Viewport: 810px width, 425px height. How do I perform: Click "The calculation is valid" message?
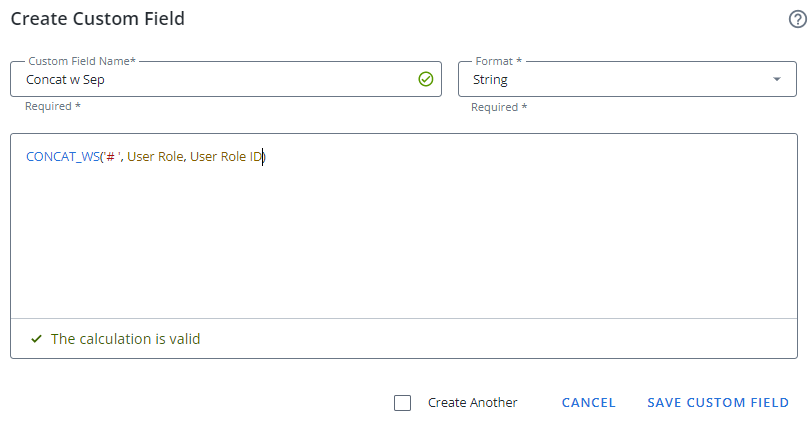(x=125, y=339)
